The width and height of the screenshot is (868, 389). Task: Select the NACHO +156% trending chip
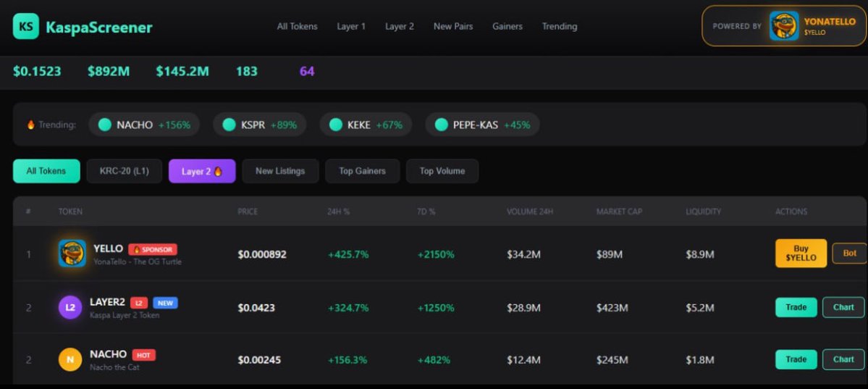tap(144, 125)
